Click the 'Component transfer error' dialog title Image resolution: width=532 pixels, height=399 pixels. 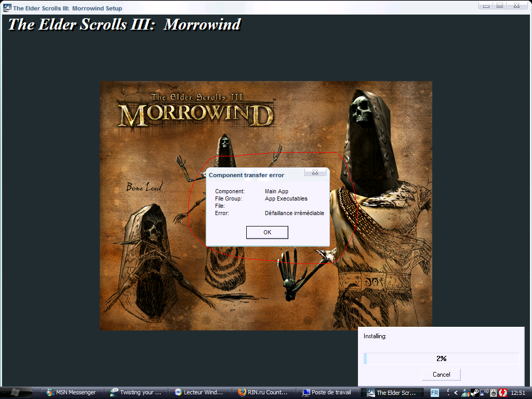click(x=246, y=175)
